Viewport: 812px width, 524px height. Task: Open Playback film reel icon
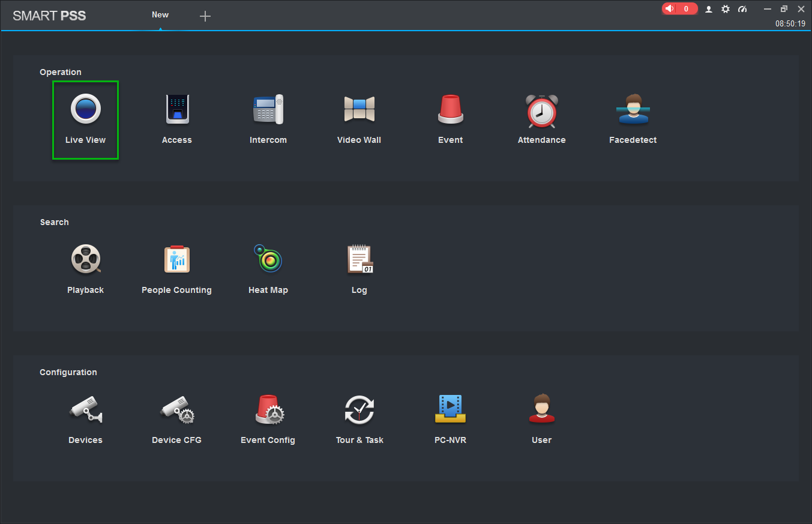click(x=86, y=259)
